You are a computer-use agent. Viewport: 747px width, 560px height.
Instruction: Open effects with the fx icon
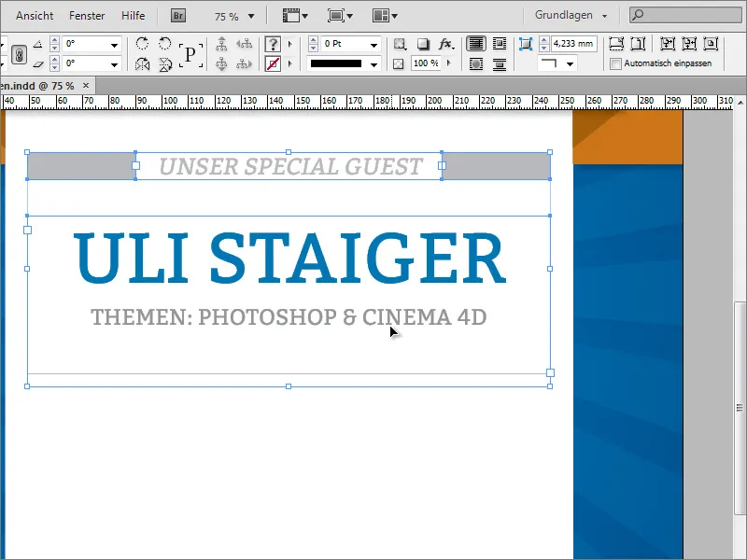[x=444, y=43]
